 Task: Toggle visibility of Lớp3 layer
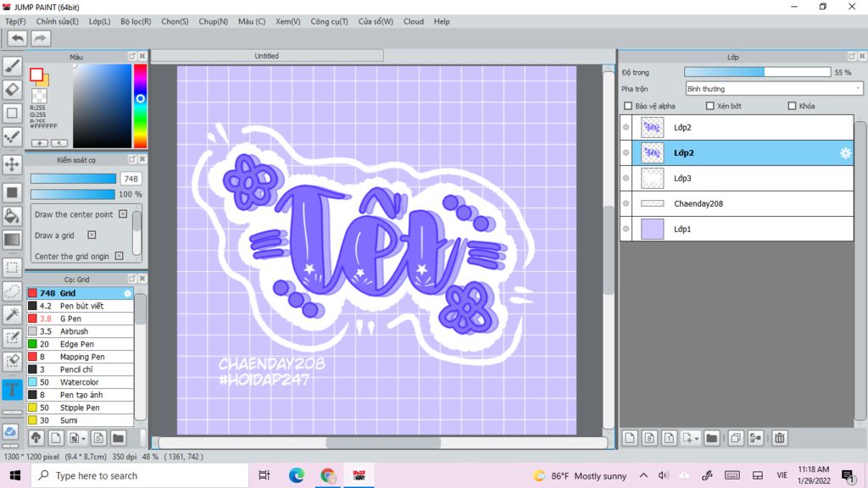pyautogui.click(x=626, y=178)
